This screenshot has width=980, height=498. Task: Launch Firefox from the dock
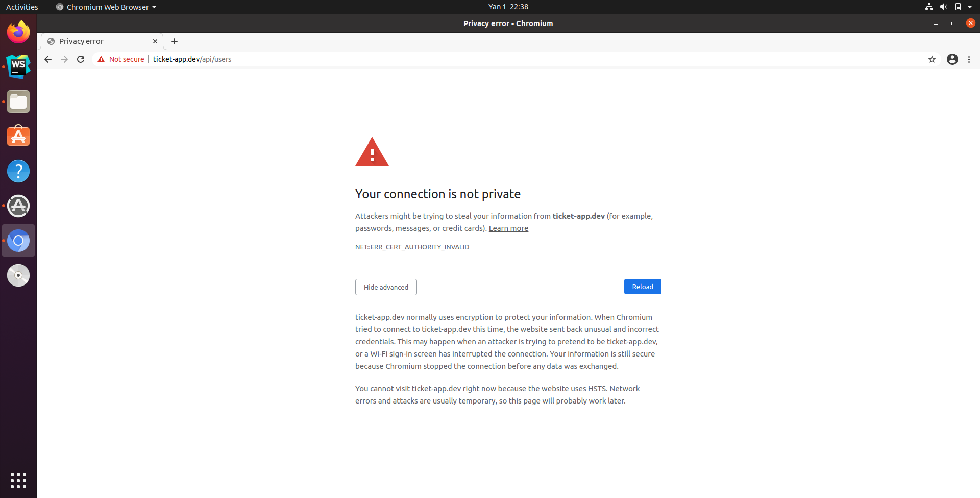[18, 32]
